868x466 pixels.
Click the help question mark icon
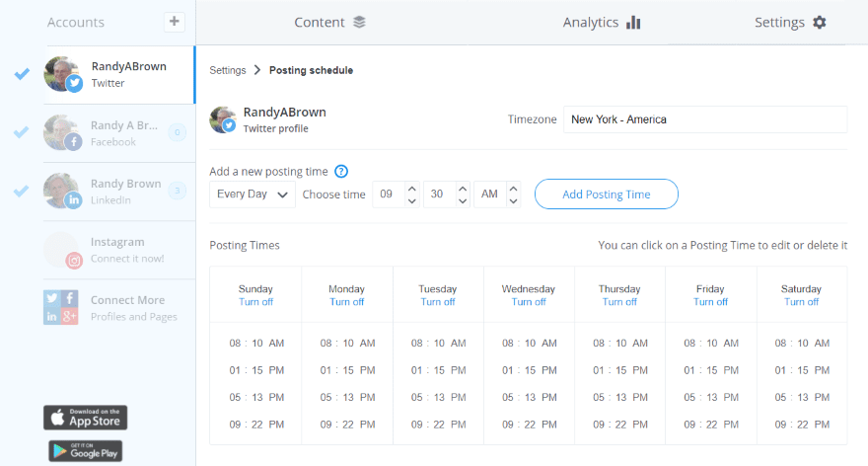pos(341,171)
